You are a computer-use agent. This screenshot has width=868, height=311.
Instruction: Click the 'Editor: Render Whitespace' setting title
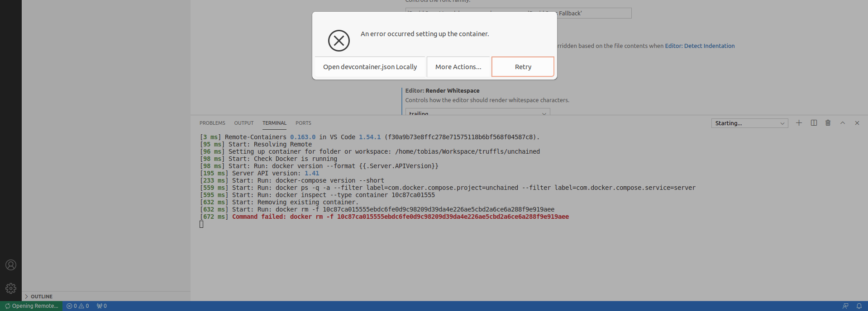[x=442, y=91]
